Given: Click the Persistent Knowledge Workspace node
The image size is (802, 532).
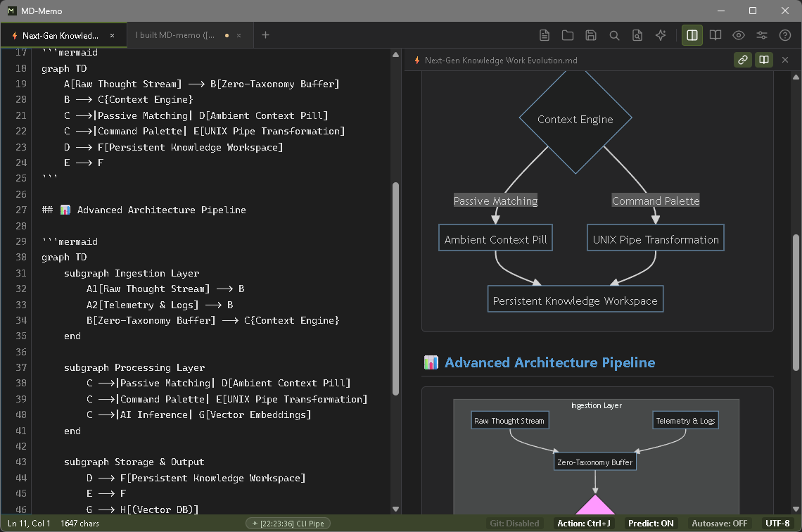Looking at the screenshot, I should click(575, 299).
